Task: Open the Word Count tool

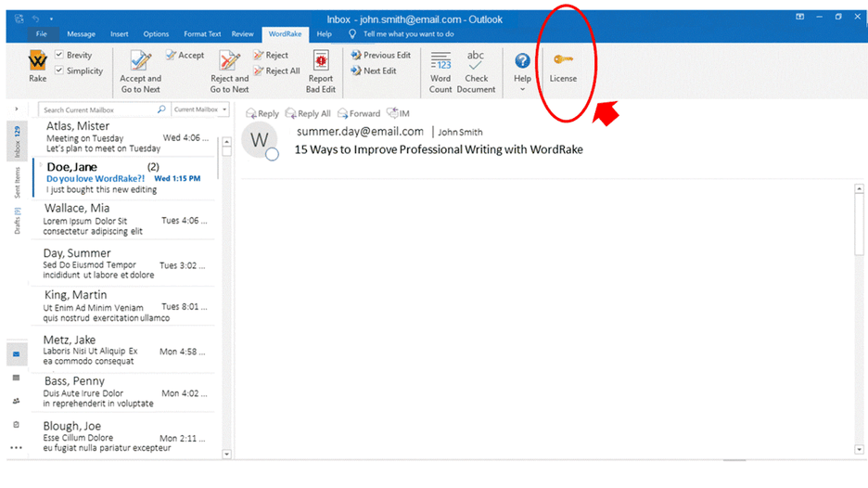Action: (440, 62)
